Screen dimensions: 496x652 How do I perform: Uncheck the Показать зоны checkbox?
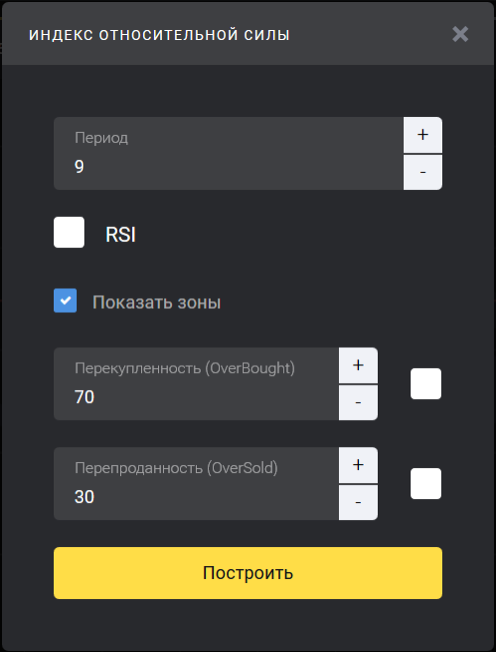click(65, 301)
